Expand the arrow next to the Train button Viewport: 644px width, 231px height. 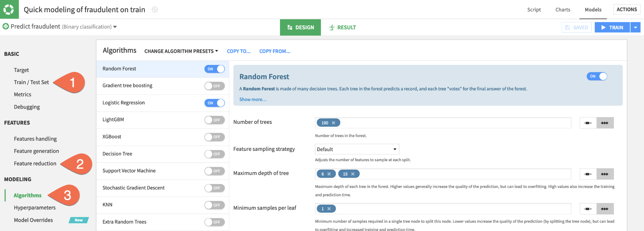click(x=635, y=28)
